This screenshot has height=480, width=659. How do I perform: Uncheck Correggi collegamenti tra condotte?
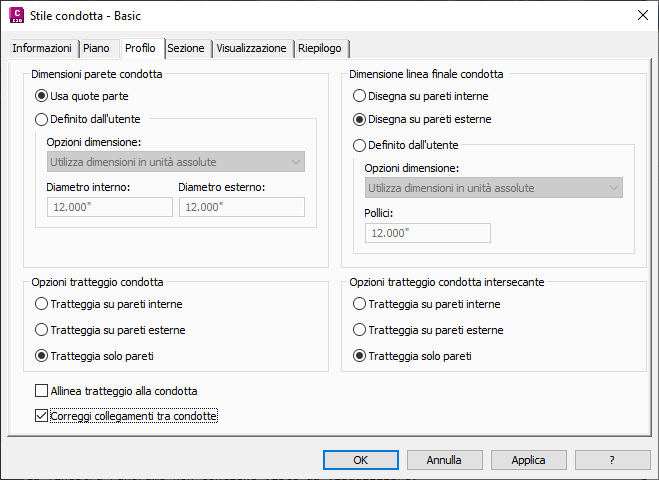pos(41,416)
